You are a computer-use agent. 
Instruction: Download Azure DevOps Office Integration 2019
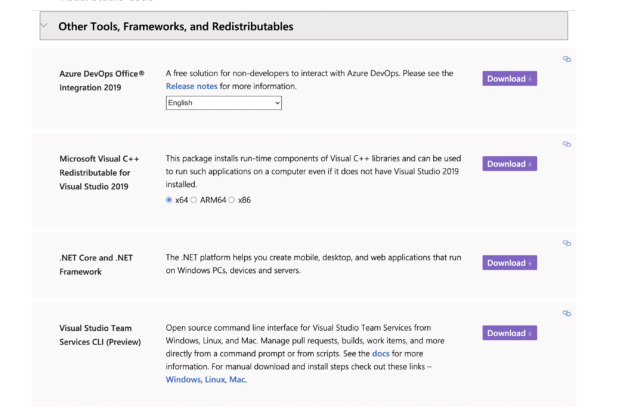click(509, 78)
